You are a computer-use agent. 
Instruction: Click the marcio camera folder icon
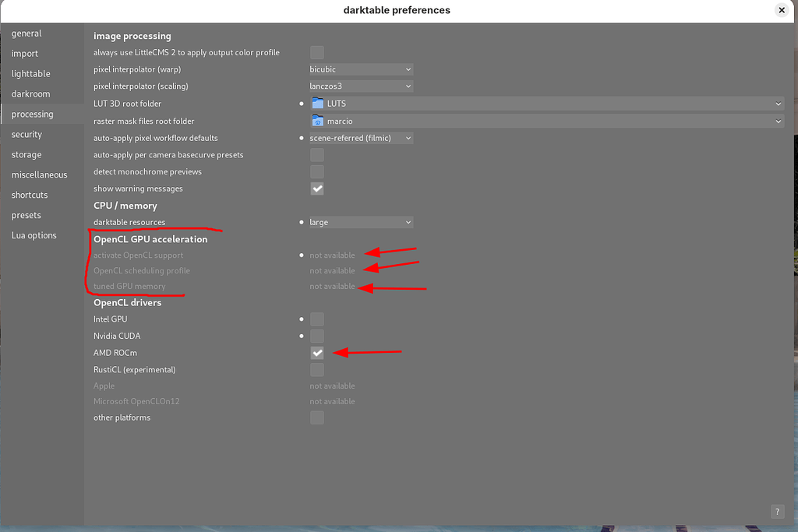tap(318, 121)
